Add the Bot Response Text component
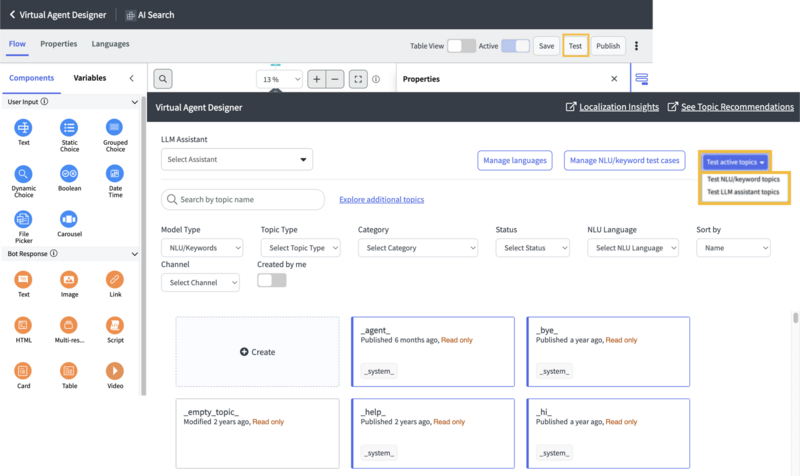 click(x=23, y=280)
